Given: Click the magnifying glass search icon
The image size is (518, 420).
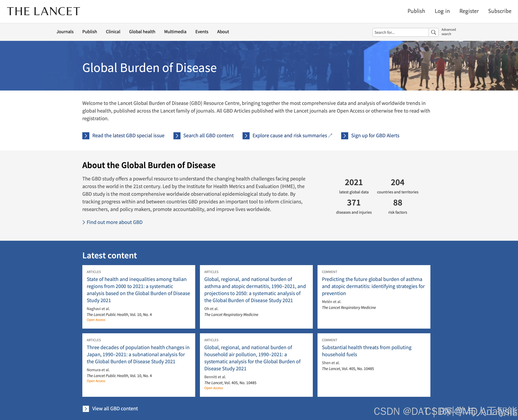Looking at the screenshot, I should coord(433,32).
